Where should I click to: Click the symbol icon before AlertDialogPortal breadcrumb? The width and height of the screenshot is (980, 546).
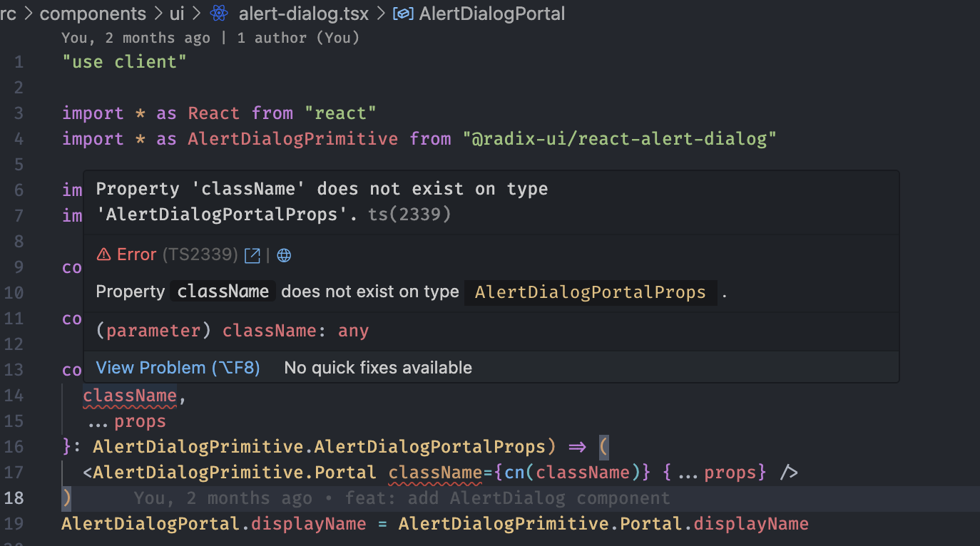(x=403, y=13)
